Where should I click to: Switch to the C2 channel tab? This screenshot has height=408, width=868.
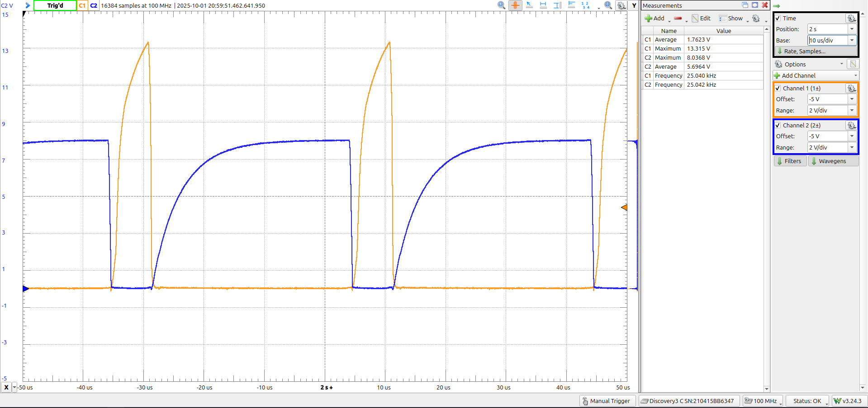[94, 5]
